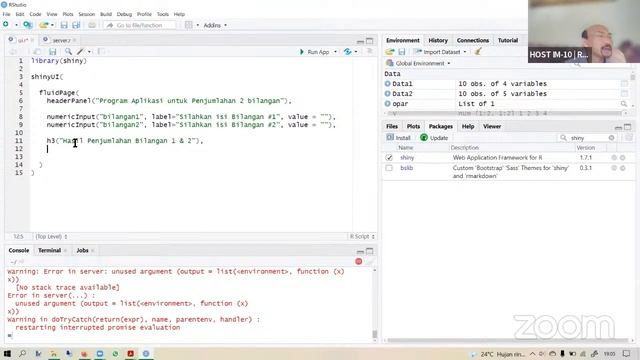Click the packages search field containing shiny

point(586,138)
